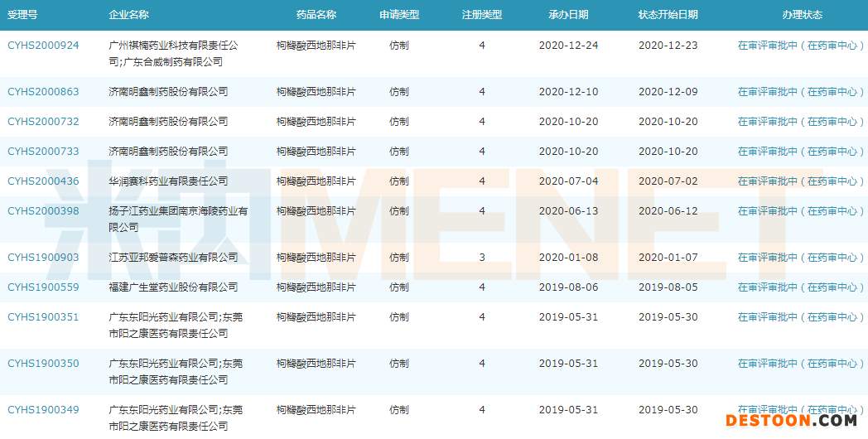Open the CYHS1900351 link

click(43, 317)
